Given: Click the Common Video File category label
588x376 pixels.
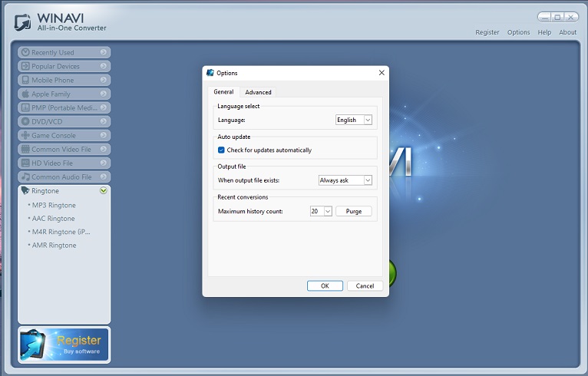Looking at the screenshot, I should point(61,149).
